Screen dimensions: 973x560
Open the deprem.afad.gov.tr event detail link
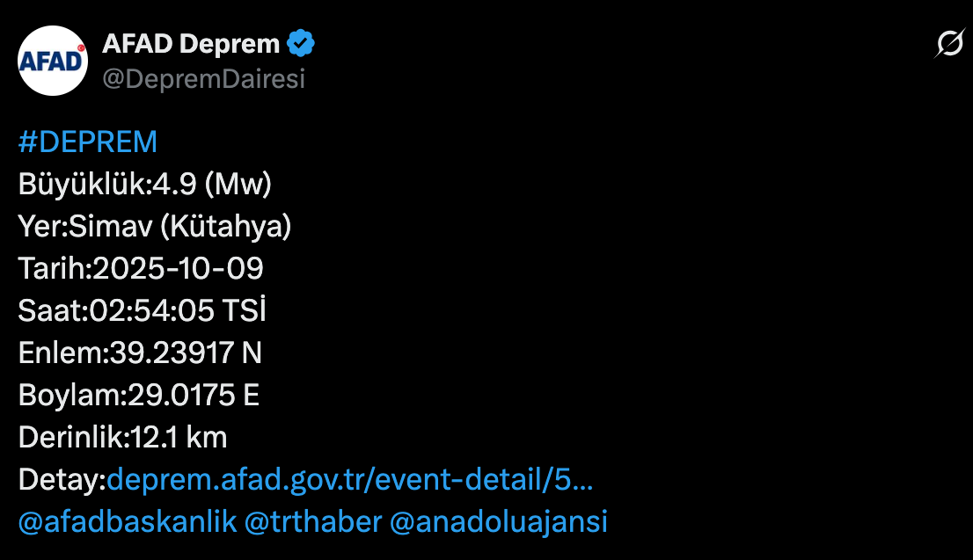coord(349,480)
